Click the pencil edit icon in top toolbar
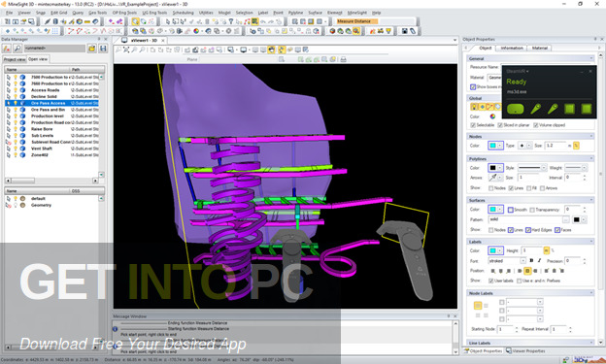Image resolution: width=606 pixels, height=364 pixels. pos(48,21)
